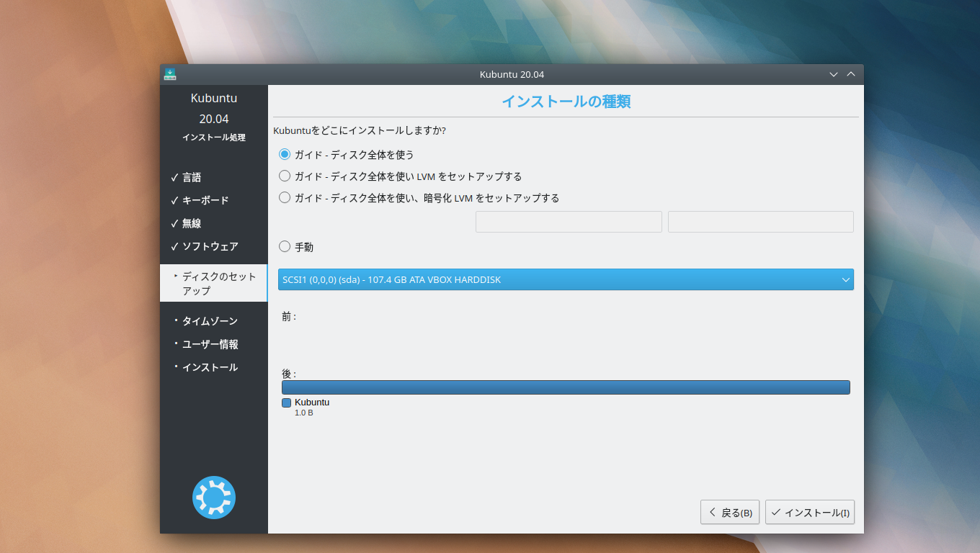Select the キーボード step in the sidebar
The width and height of the screenshot is (980, 553).
205,200
